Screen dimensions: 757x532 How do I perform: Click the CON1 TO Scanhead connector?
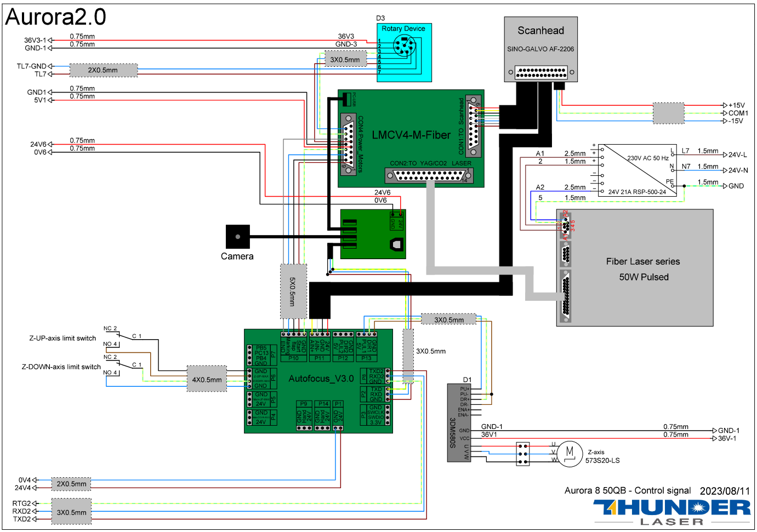pyautogui.click(x=473, y=127)
